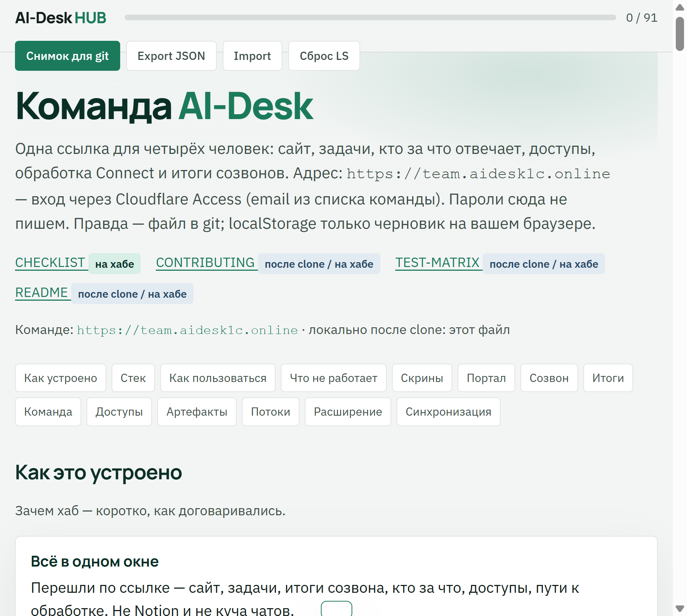Go to Созвон section
Screen dimensions: 687x616
click(549, 378)
